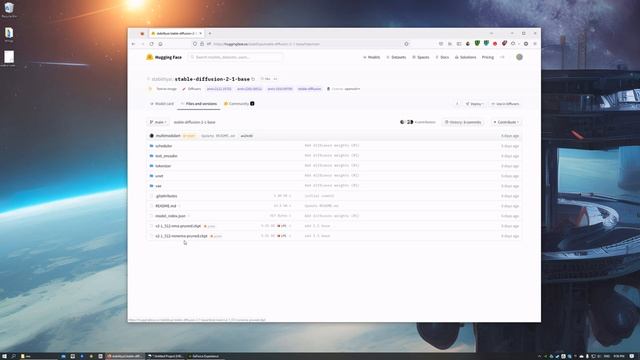Open the v2-1_512-nonema-pruned.ckpt file

182,236
